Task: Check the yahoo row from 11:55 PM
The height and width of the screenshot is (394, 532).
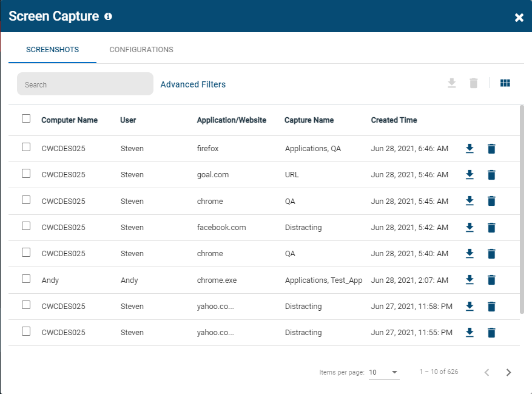Action: [x=26, y=331]
